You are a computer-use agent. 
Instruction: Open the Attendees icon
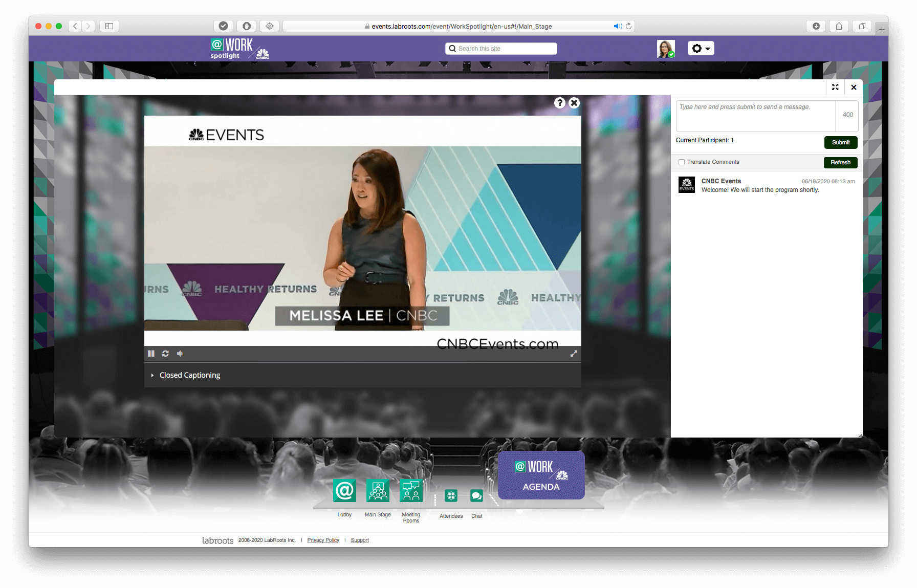[451, 495]
